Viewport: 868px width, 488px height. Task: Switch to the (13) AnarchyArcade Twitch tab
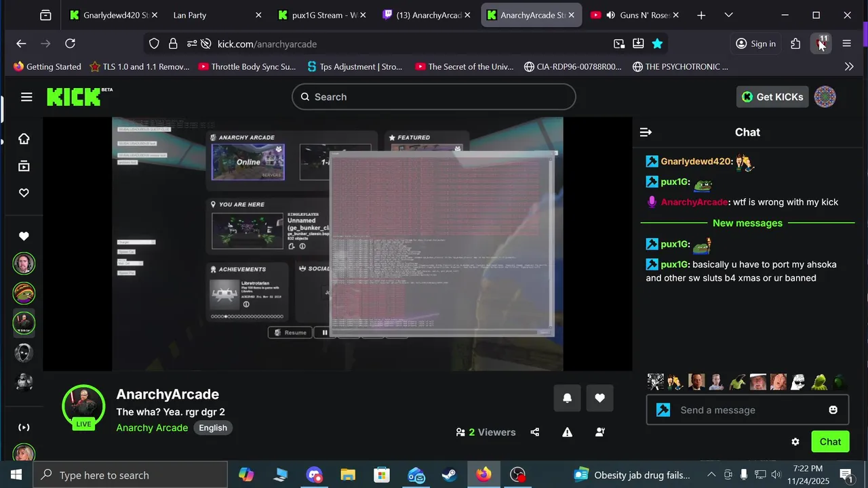pos(426,15)
